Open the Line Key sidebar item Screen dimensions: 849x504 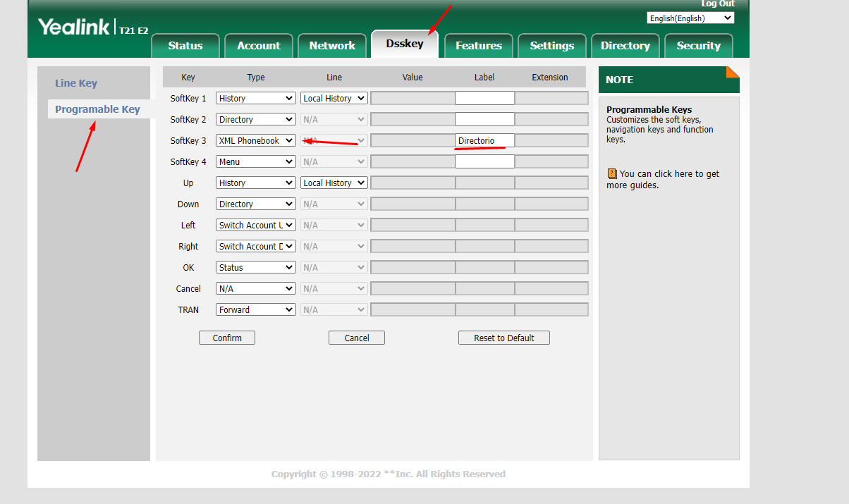tap(76, 83)
